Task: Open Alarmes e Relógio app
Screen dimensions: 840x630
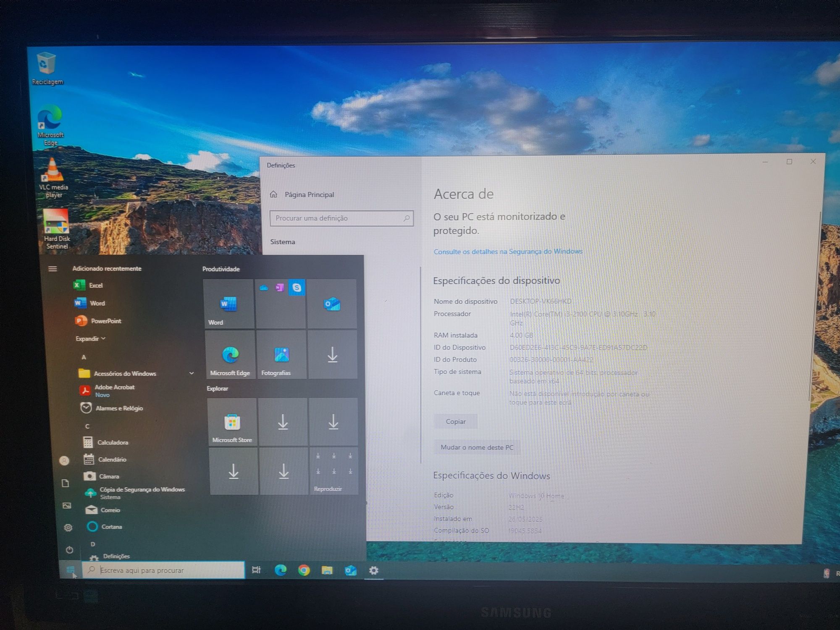Action: coord(112,408)
